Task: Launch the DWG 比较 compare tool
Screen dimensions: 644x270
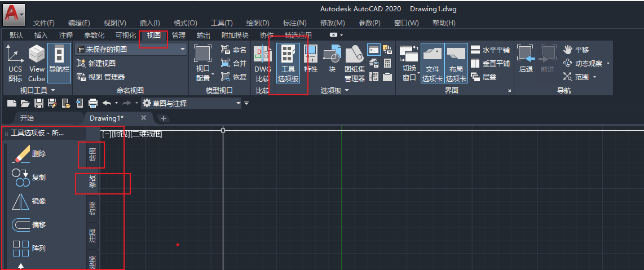Action: coord(263,64)
